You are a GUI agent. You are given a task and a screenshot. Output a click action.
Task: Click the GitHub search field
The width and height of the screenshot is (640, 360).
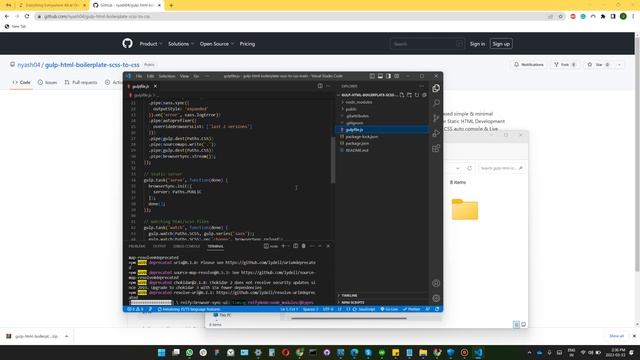(427, 44)
